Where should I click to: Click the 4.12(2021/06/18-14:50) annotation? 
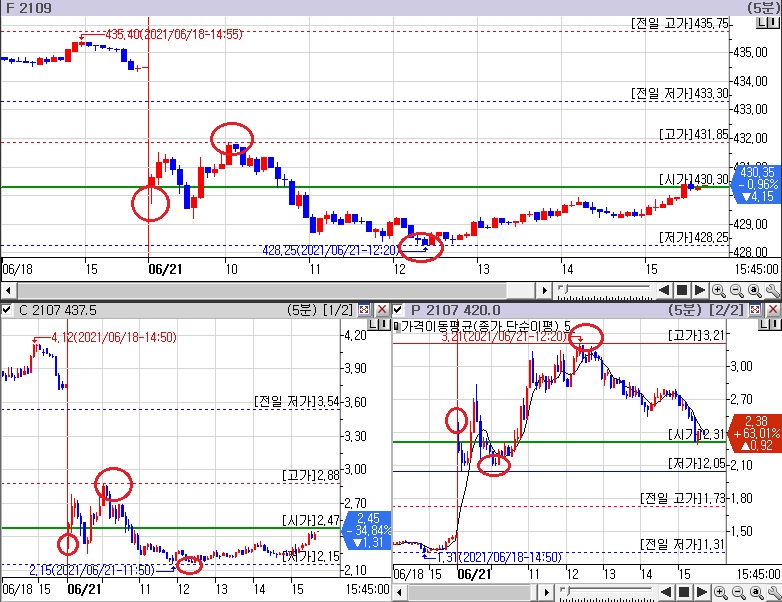(x=114, y=337)
